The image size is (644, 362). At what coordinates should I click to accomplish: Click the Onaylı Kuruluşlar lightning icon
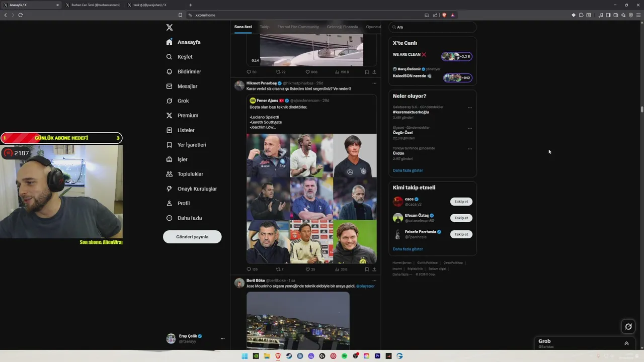[170, 189]
